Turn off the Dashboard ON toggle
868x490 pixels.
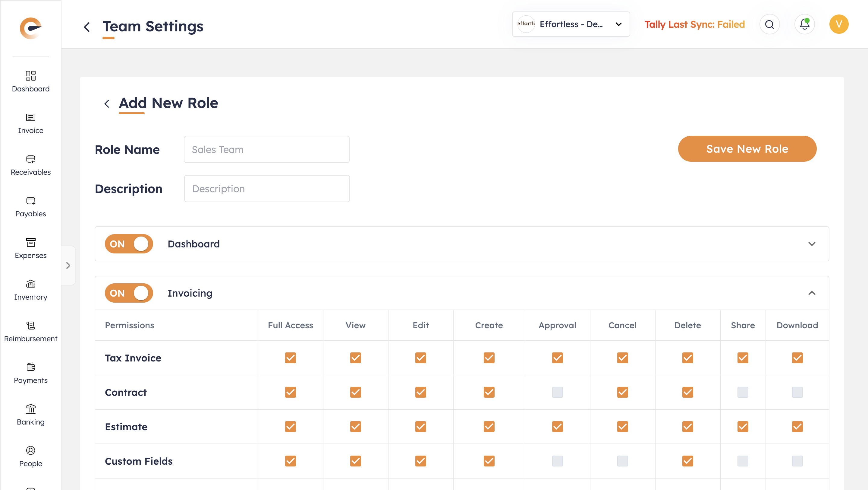pos(129,244)
